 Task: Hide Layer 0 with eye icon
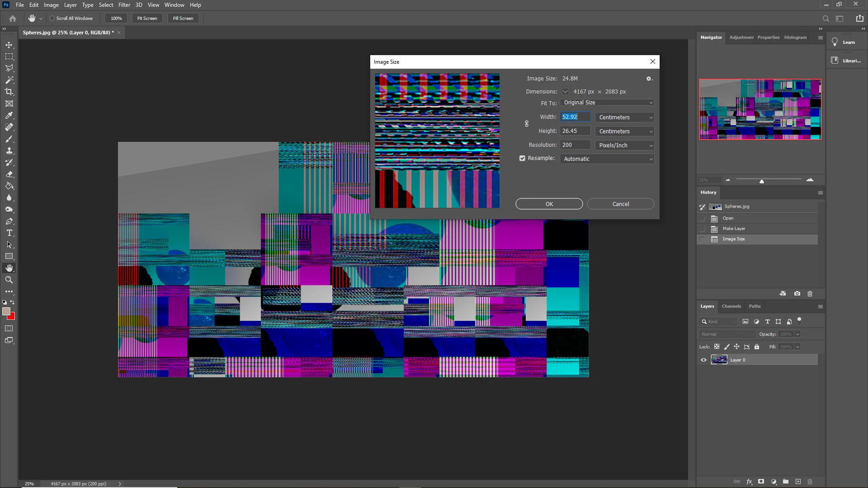coord(703,360)
